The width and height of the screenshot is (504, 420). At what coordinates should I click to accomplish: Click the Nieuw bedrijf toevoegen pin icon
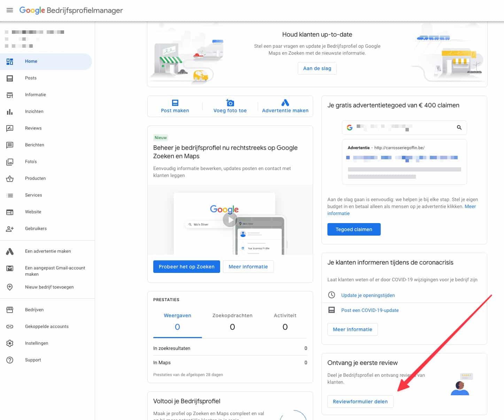click(10, 287)
